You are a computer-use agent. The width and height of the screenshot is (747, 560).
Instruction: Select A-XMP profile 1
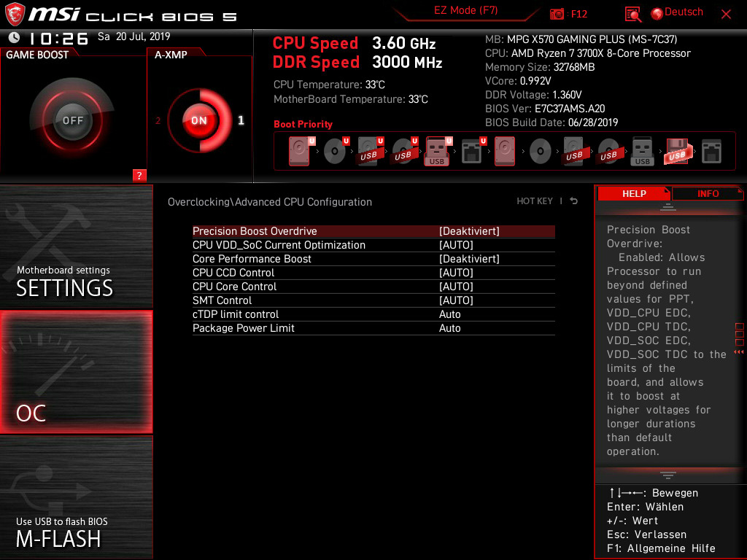241,120
